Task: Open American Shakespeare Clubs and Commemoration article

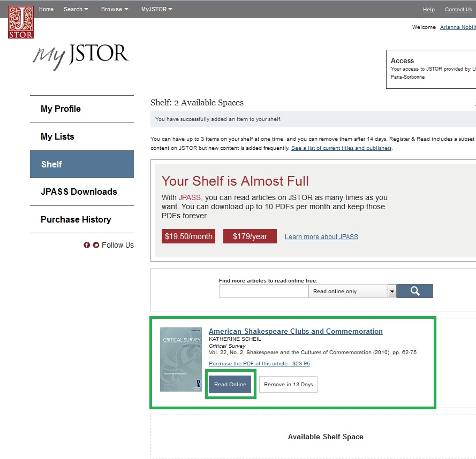Action: tap(296, 331)
